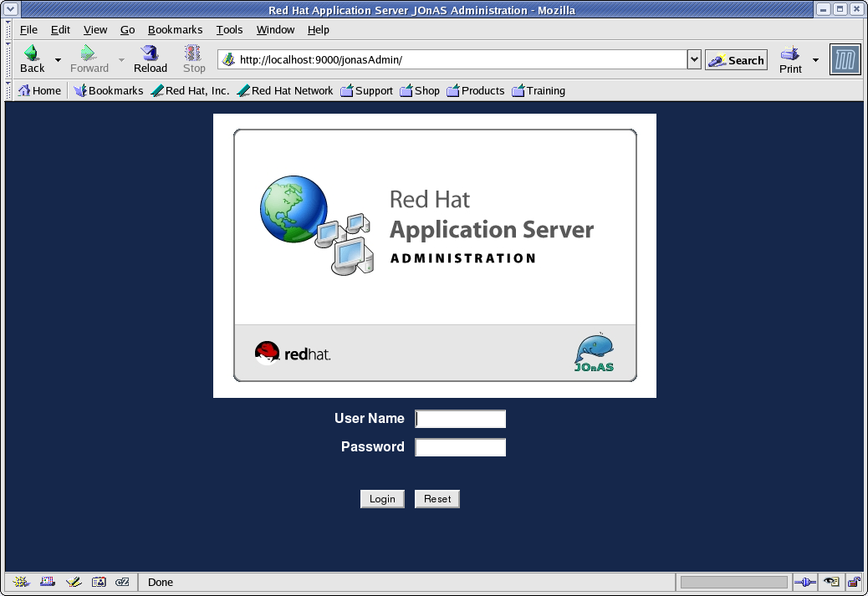
Task: Click the Mozilla throbber logo
Action: pos(845,59)
